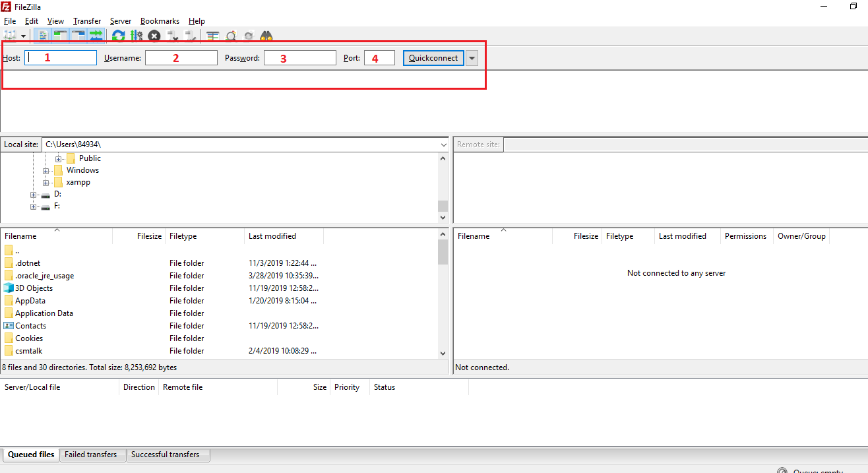
Task: Focus the Password input field
Action: pos(300,58)
